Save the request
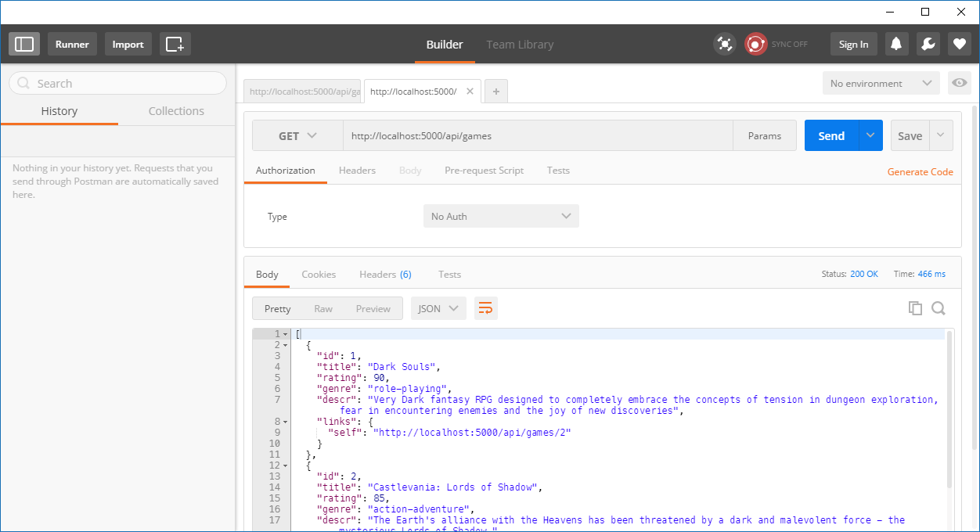This screenshot has width=980, height=532. tap(910, 135)
